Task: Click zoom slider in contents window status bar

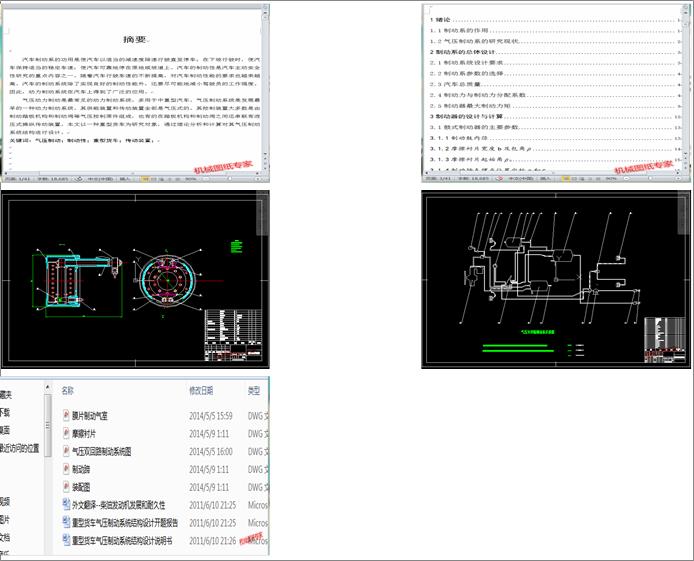Action: [650, 179]
